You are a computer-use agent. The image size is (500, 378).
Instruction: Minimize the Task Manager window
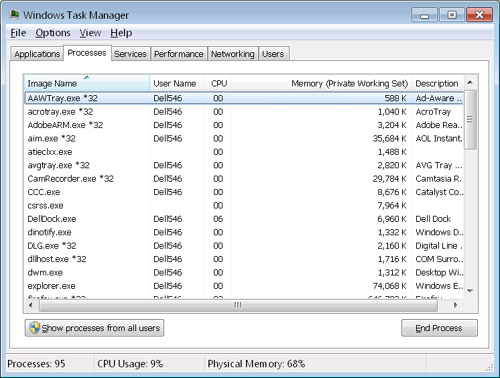coord(424,15)
